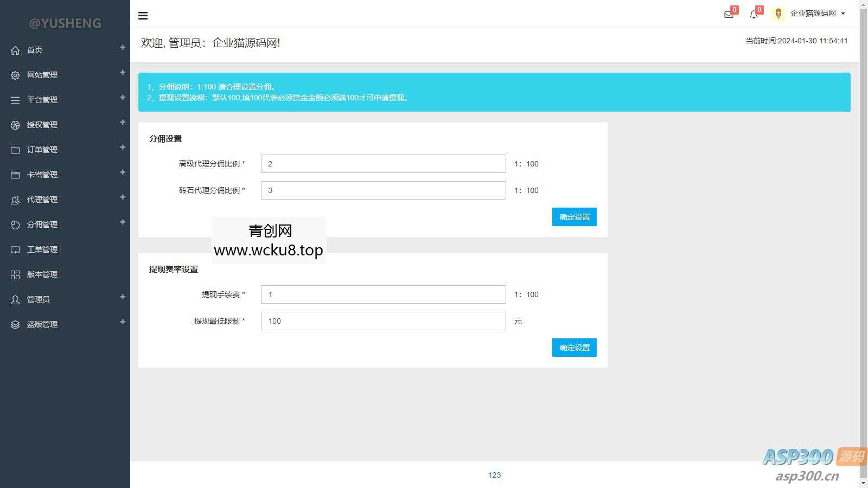The image size is (868, 488).
Task: Click the 首页 home icon
Action: (x=15, y=50)
